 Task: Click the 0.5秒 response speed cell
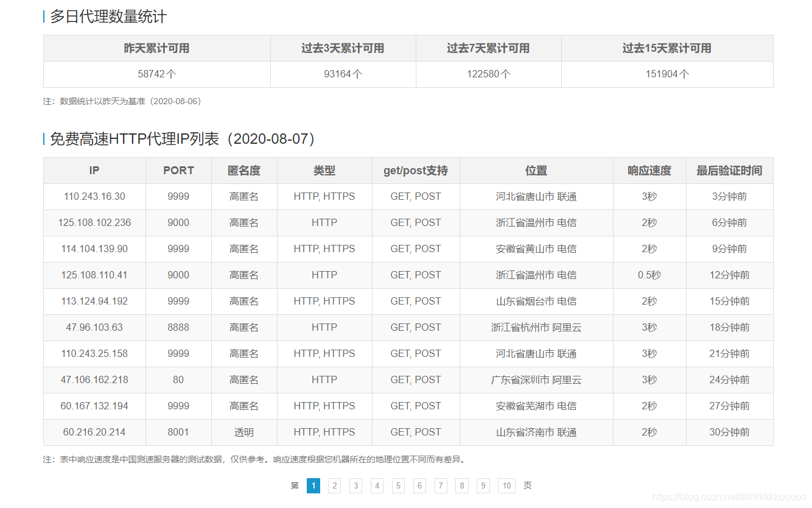click(x=649, y=275)
